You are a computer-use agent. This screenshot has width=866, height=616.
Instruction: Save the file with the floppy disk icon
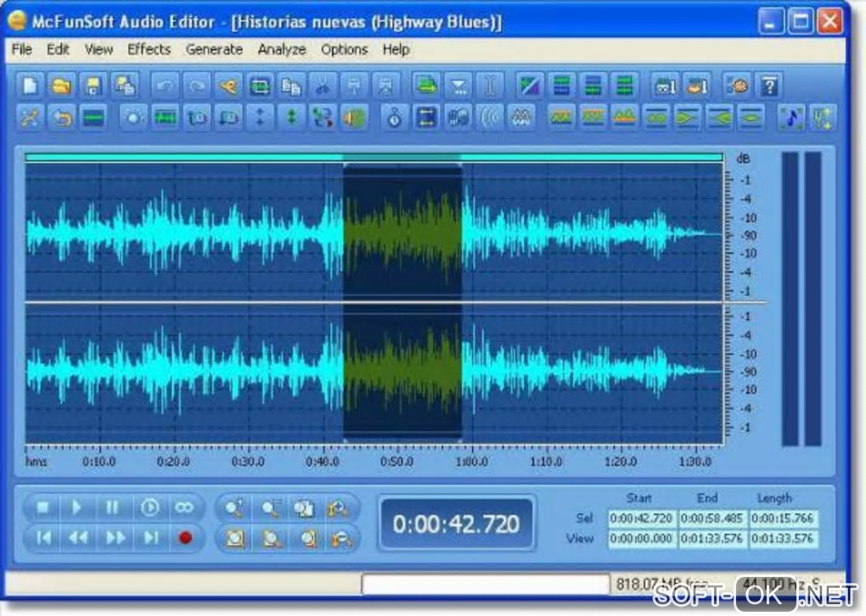[93, 86]
